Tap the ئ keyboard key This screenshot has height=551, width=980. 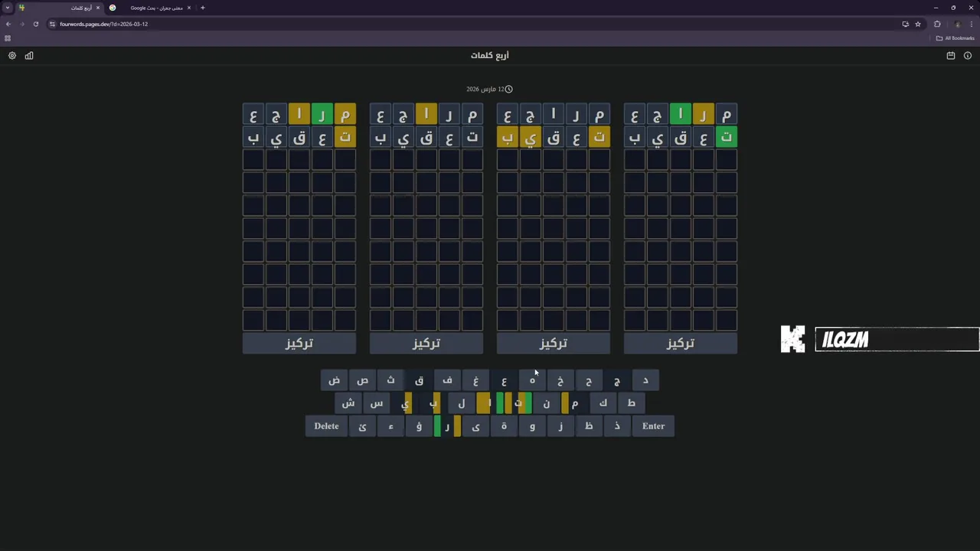click(363, 426)
